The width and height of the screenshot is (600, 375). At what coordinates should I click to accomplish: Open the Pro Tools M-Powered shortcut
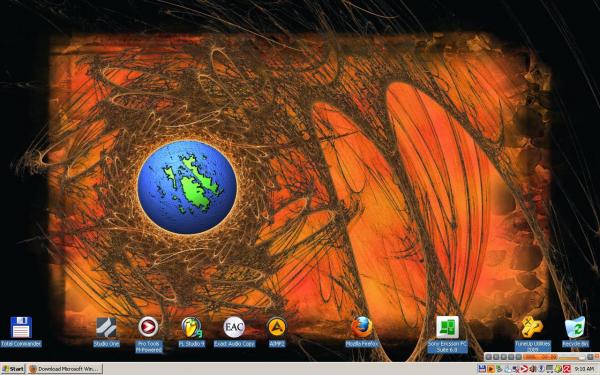click(x=148, y=334)
